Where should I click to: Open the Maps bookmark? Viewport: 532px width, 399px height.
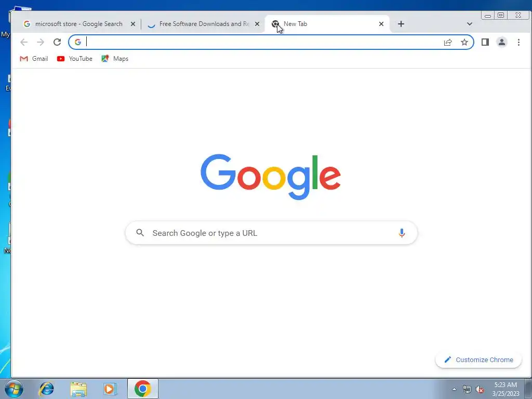115,59
